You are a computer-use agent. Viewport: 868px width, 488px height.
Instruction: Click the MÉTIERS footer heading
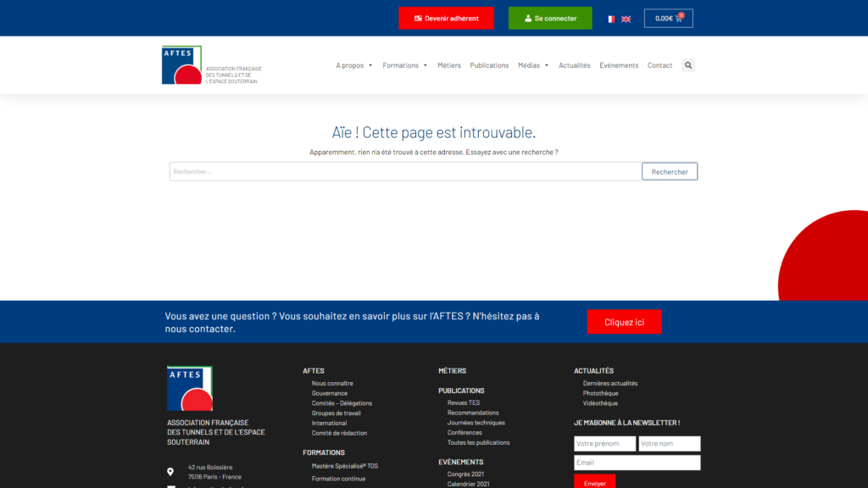[453, 371]
